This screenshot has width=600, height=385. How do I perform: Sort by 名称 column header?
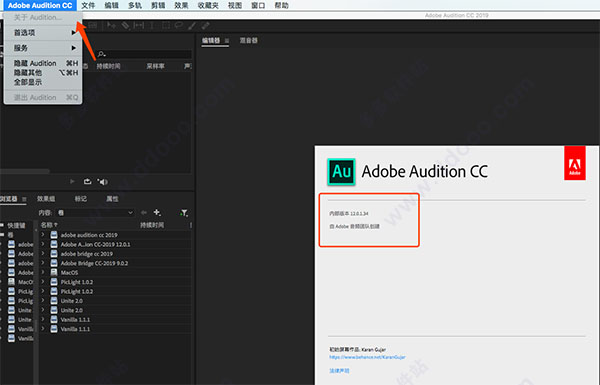click(49, 225)
